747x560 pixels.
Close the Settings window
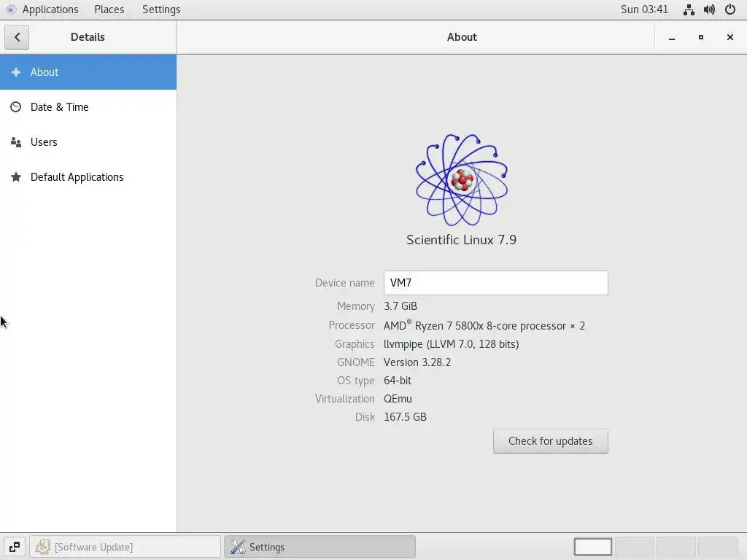tap(729, 37)
